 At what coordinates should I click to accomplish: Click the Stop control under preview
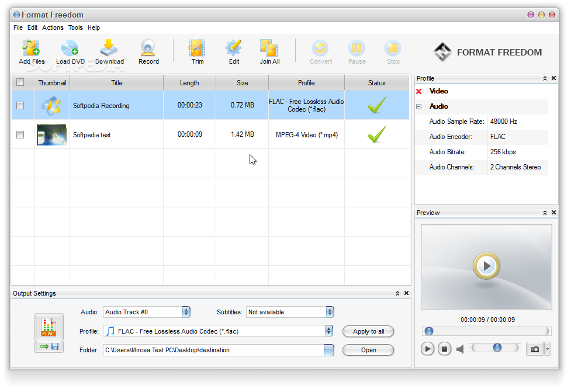tap(444, 349)
